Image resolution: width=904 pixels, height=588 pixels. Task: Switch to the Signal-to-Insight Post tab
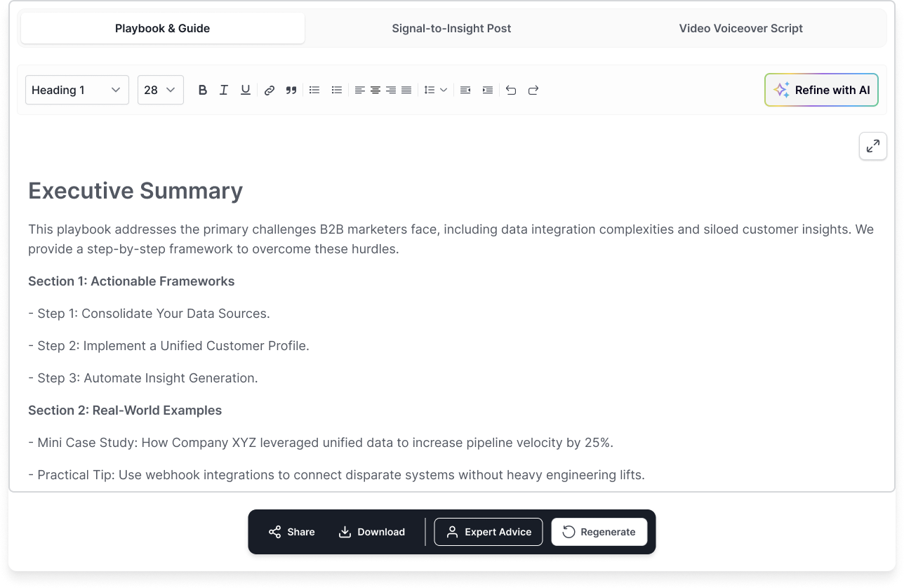[451, 28]
